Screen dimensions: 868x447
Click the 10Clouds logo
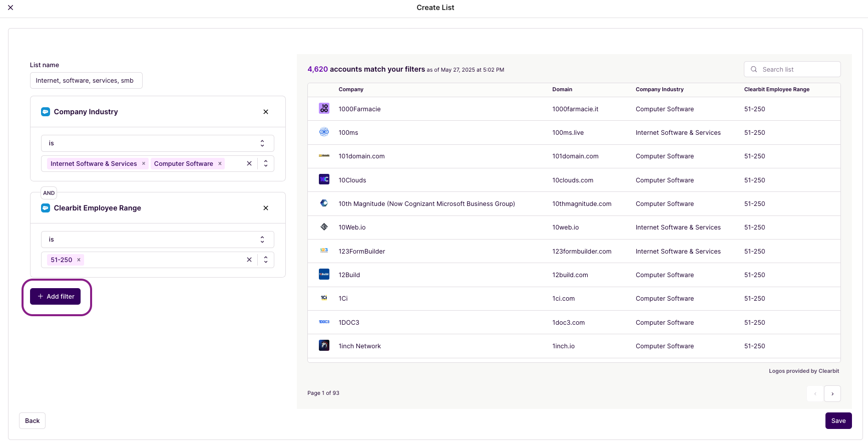[324, 179]
